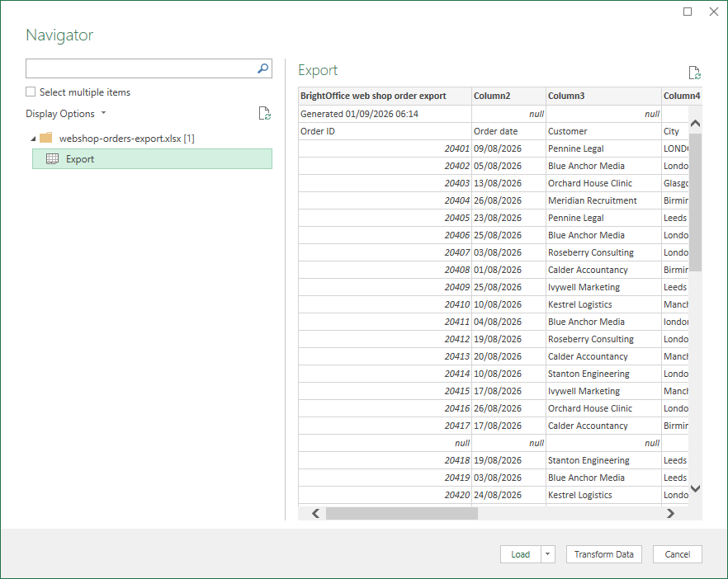Click the BrightOffice web shop order export header
Viewport: 728px width, 579px height.
point(385,96)
